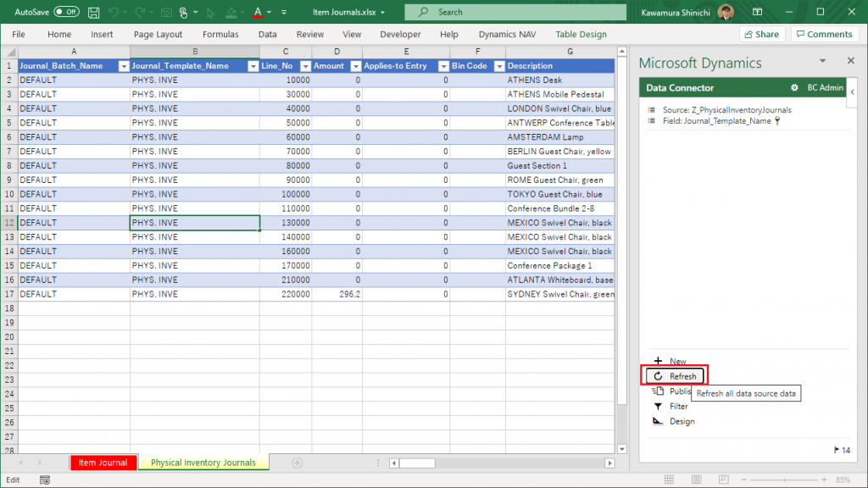Click the list icon beside Field

[652, 120]
